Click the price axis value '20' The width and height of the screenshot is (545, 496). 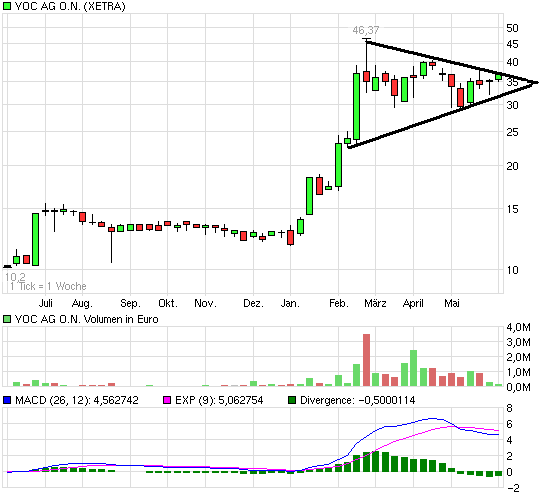click(512, 166)
